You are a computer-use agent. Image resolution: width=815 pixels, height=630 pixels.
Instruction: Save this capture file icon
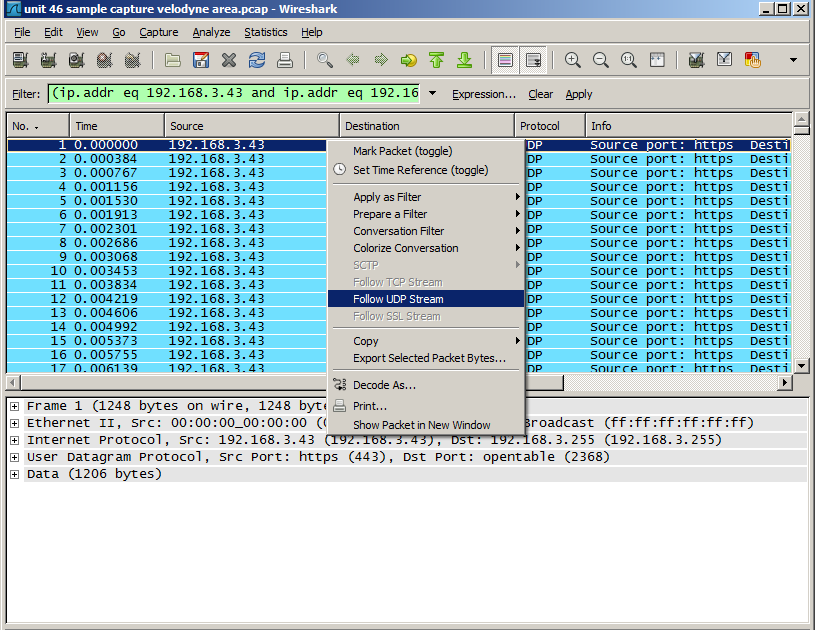pyautogui.click(x=201, y=60)
